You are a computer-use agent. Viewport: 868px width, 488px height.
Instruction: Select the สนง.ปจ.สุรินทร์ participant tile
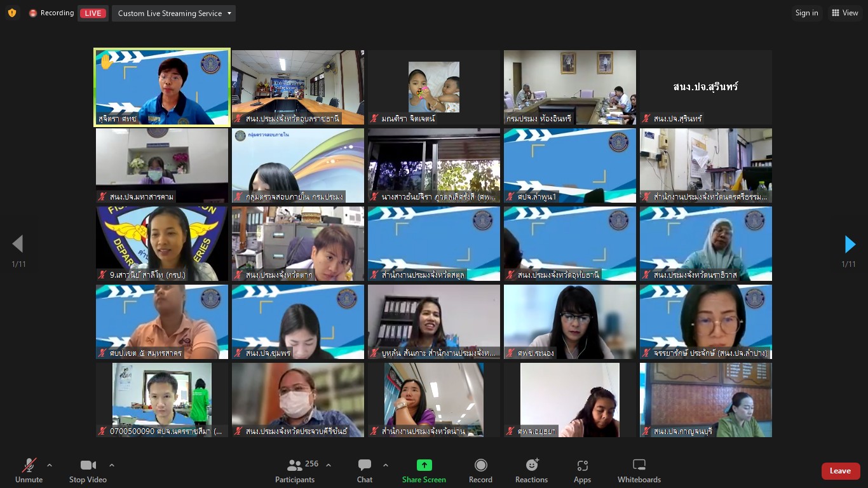tap(705, 88)
